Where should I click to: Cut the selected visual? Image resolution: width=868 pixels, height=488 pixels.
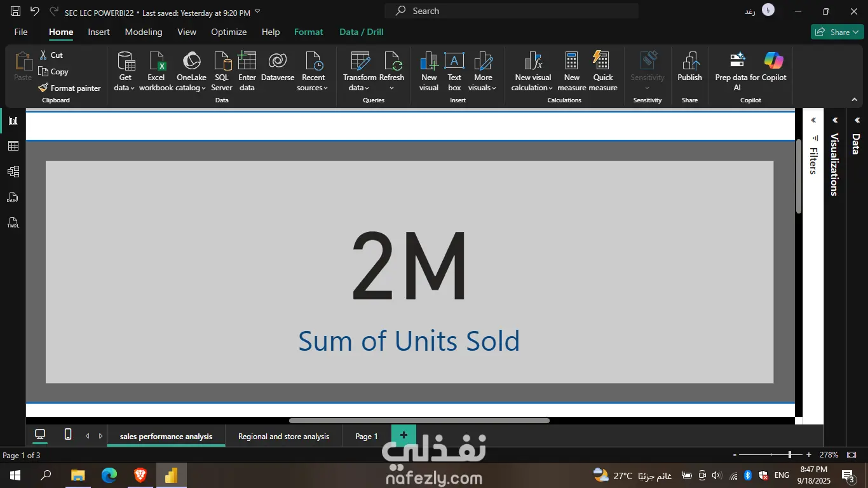[x=51, y=55]
